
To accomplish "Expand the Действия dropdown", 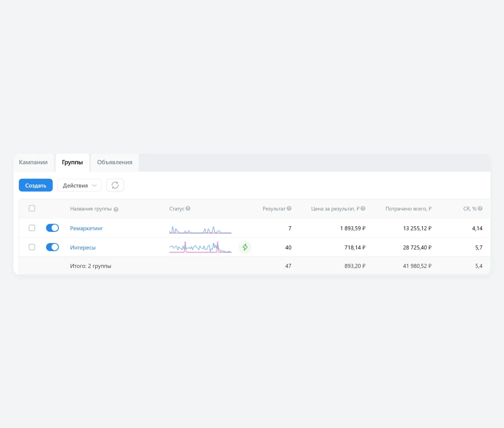I will coord(79,185).
